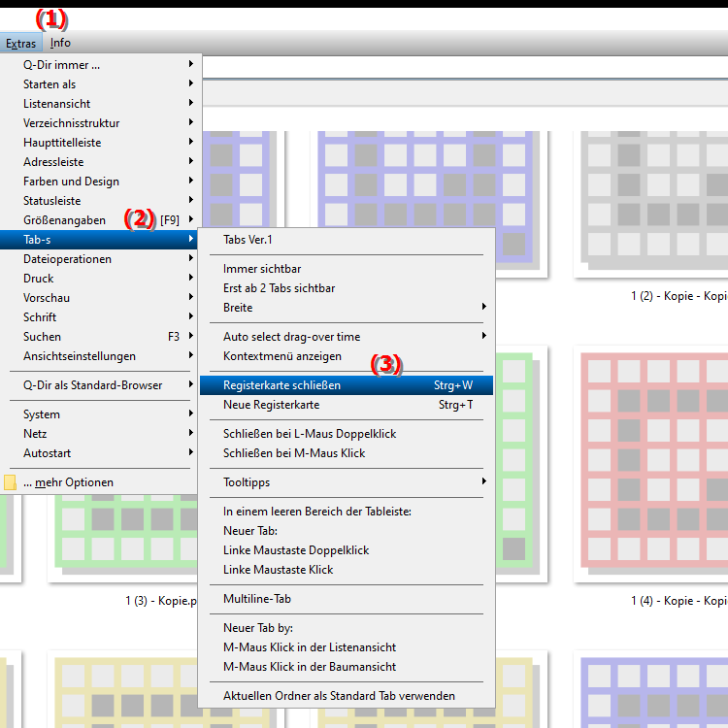Click the file name '1 (2) - Kopie - Kopi'
This screenshot has height=728, width=728.
coord(679,296)
